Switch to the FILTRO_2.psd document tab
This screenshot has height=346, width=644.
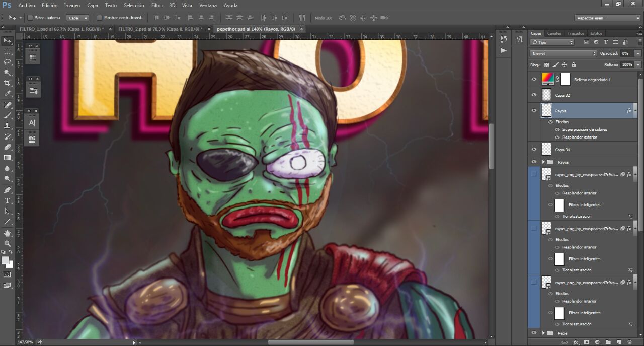[x=158, y=29]
